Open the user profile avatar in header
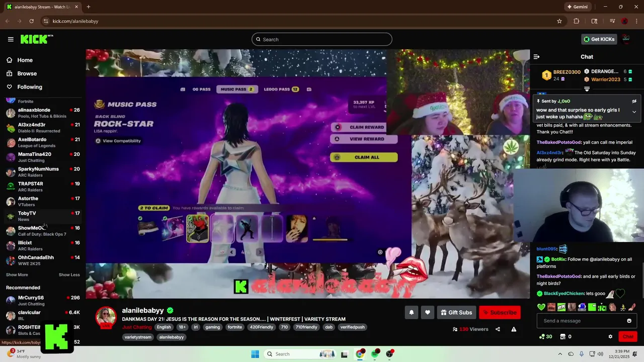The height and width of the screenshot is (362, 644). (x=626, y=39)
